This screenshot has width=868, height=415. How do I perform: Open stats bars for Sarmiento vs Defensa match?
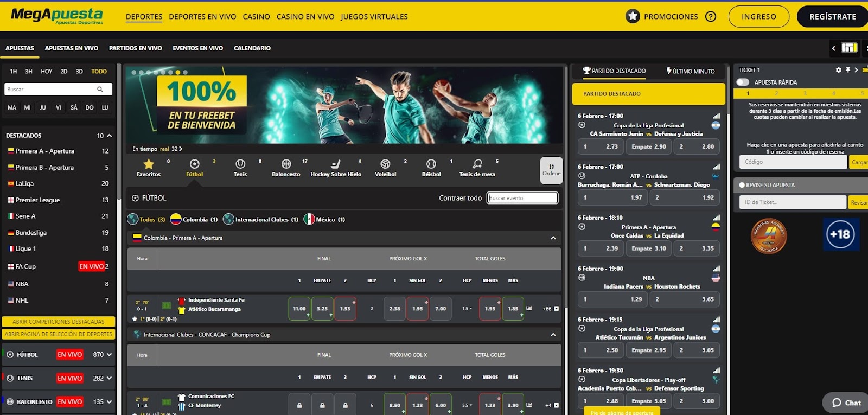(716, 116)
